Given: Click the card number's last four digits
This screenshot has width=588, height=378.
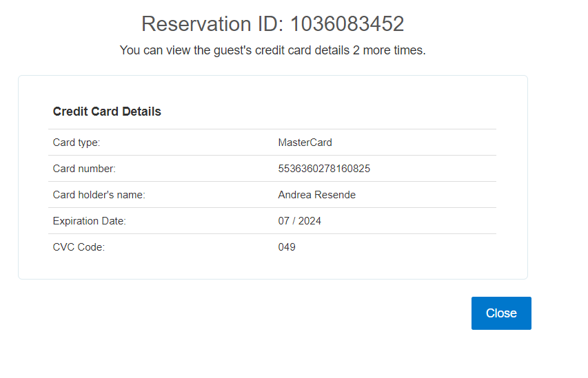Looking at the screenshot, I should tap(359, 169).
